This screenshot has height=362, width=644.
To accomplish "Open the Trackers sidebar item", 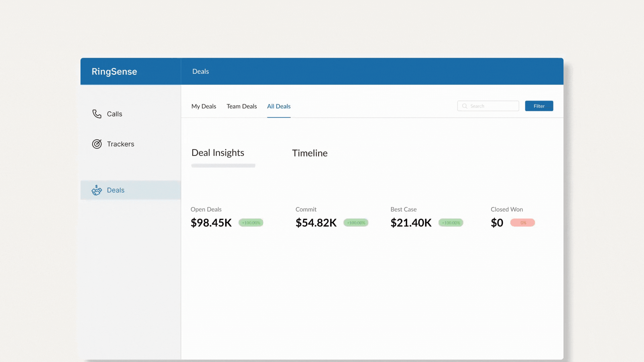I will tap(120, 144).
